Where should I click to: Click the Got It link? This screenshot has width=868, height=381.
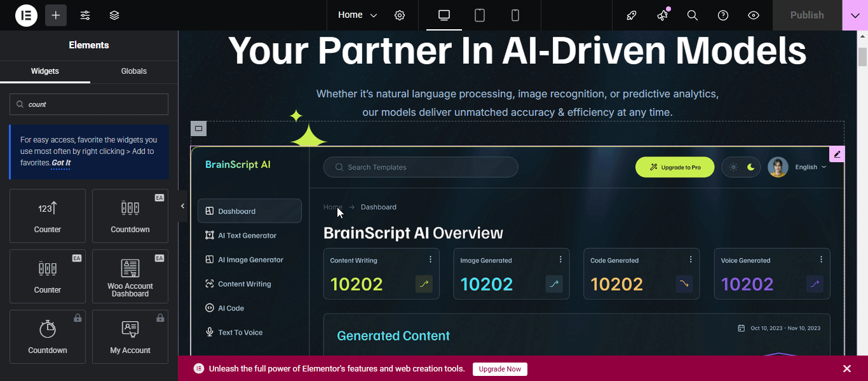[x=61, y=163]
